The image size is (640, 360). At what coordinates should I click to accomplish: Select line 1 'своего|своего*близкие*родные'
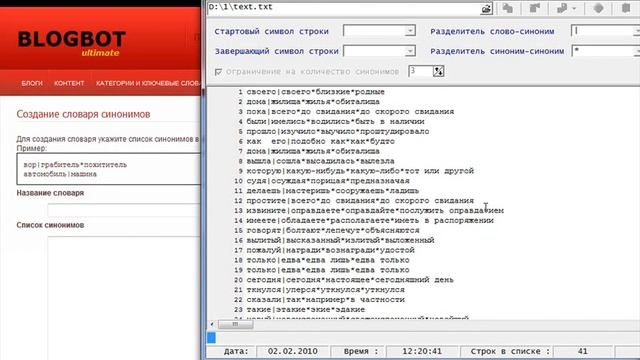pyautogui.click(x=315, y=92)
